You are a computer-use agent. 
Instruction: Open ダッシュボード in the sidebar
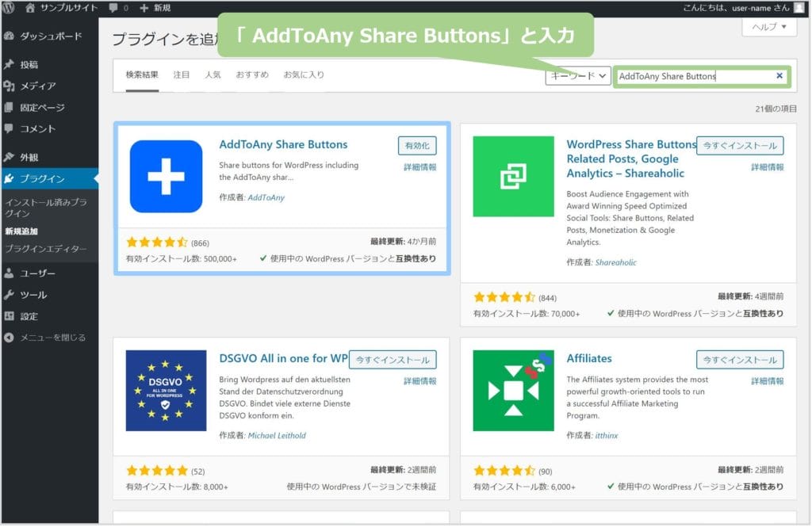(x=50, y=36)
